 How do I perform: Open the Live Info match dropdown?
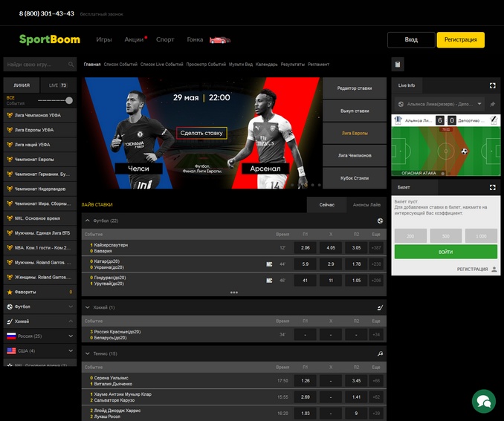439,104
